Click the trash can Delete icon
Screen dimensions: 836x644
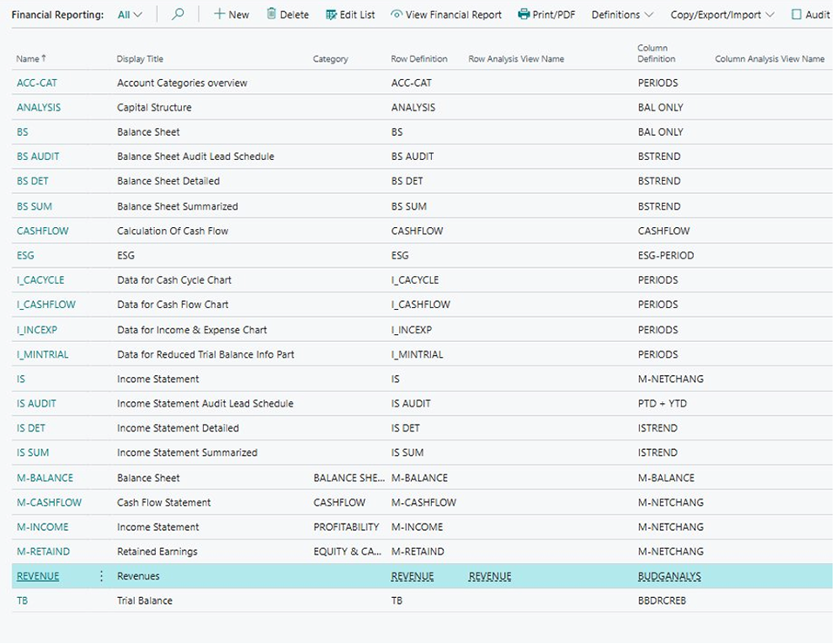click(x=272, y=14)
